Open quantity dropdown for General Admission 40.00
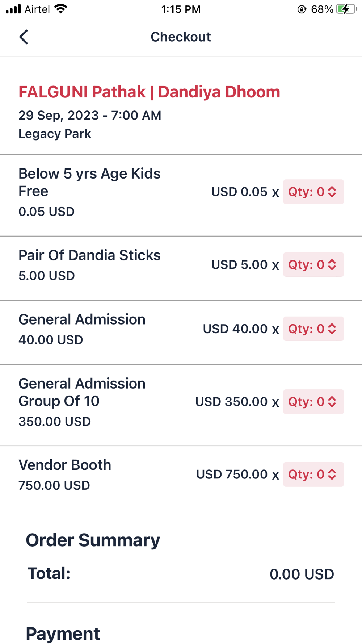 (x=313, y=329)
